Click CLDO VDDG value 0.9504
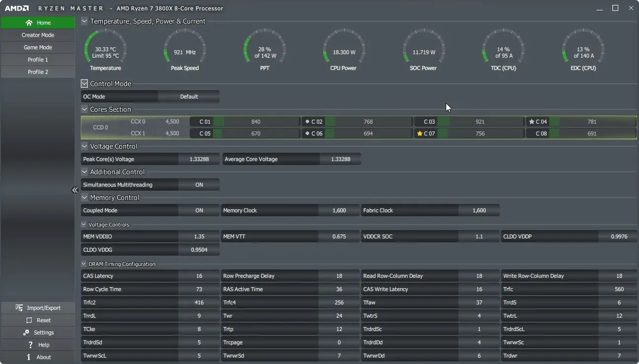Viewport: 639px width, 364px height. pos(199,250)
